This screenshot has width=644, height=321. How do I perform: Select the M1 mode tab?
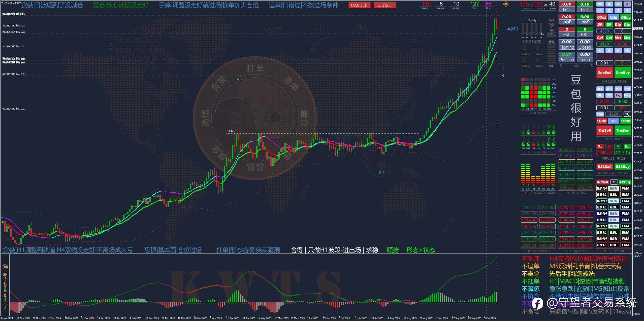pyautogui.click(x=600, y=89)
